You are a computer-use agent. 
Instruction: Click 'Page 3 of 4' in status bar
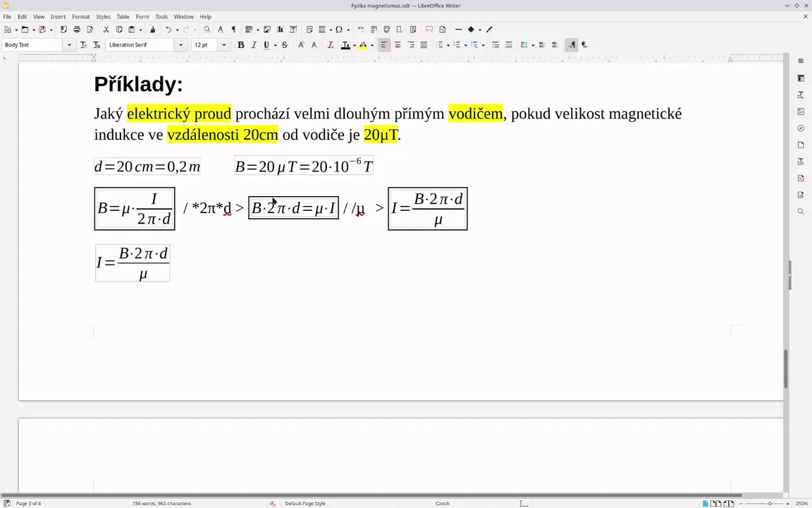click(x=28, y=503)
